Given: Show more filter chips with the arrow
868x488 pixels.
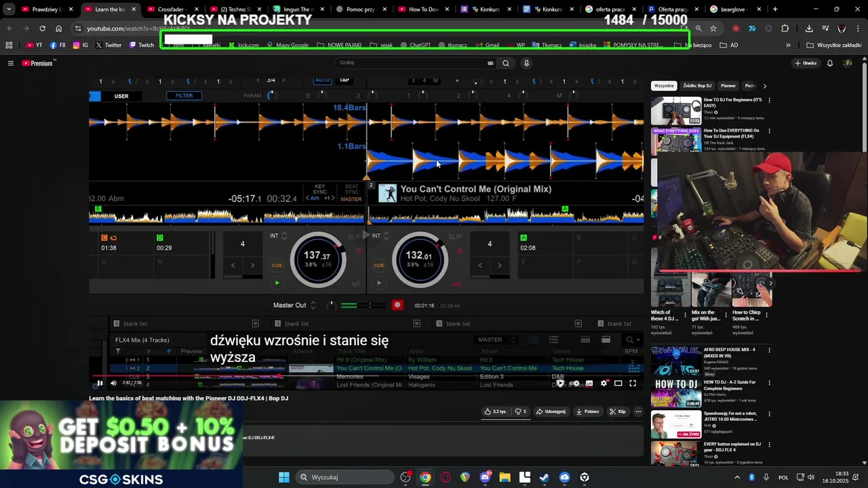Looking at the screenshot, I should pos(765,86).
